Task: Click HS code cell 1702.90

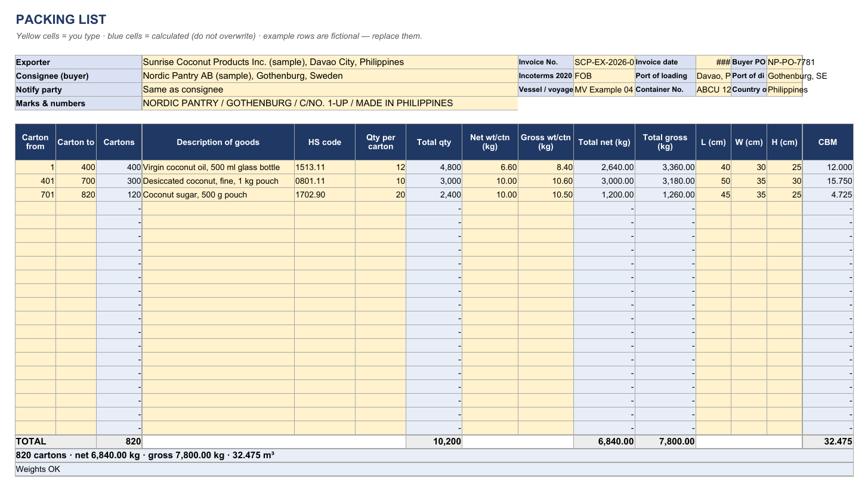Action: [325, 195]
